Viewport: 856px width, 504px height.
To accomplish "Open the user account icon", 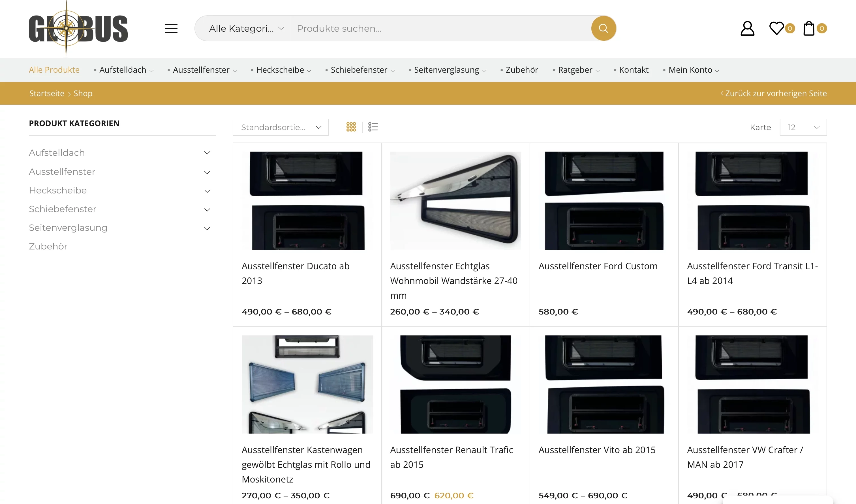I will [x=747, y=29].
